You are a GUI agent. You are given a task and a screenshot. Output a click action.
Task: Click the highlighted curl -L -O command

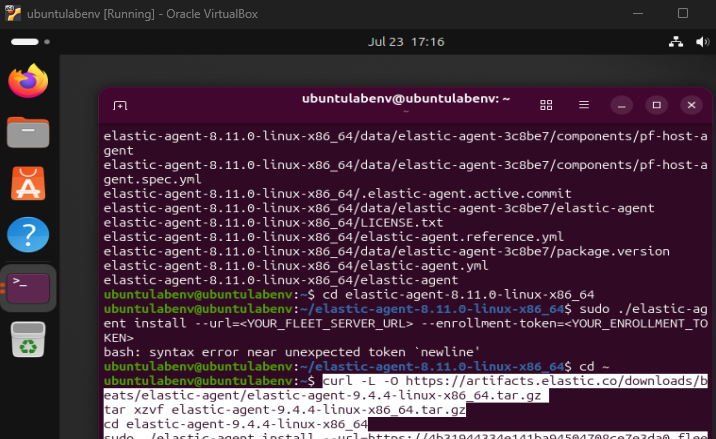pos(405,388)
